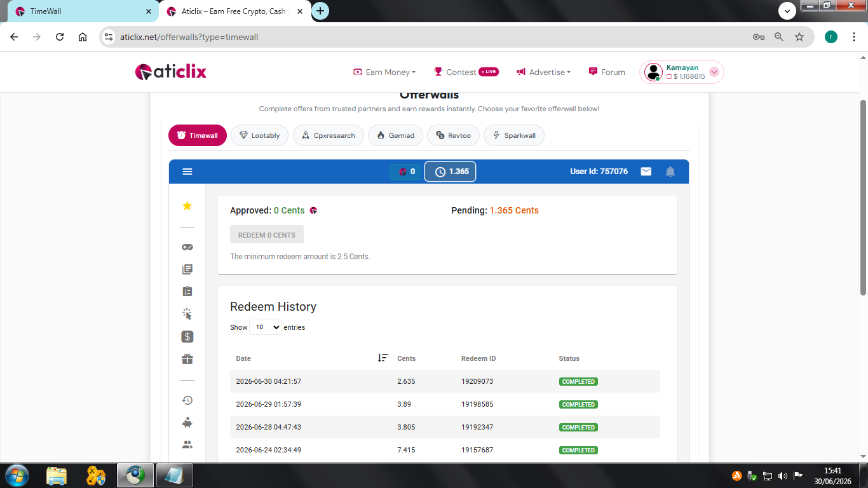Open the stacked books sidebar icon
This screenshot has width=868, height=488.
(x=187, y=269)
